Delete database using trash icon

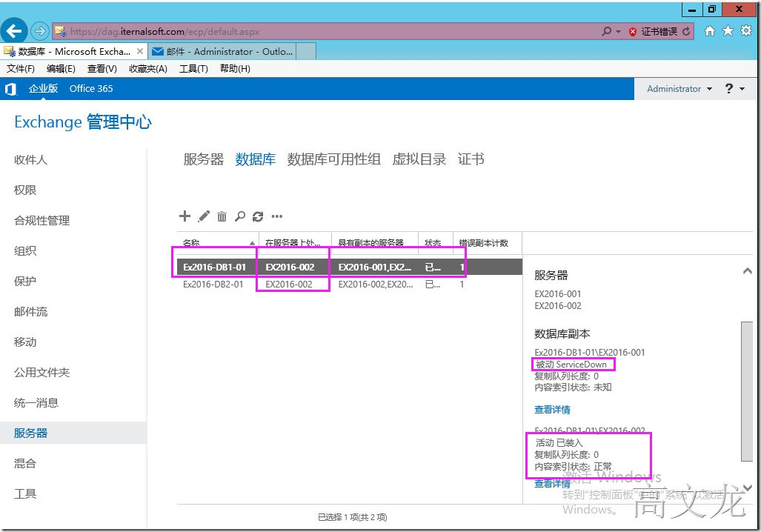222,216
